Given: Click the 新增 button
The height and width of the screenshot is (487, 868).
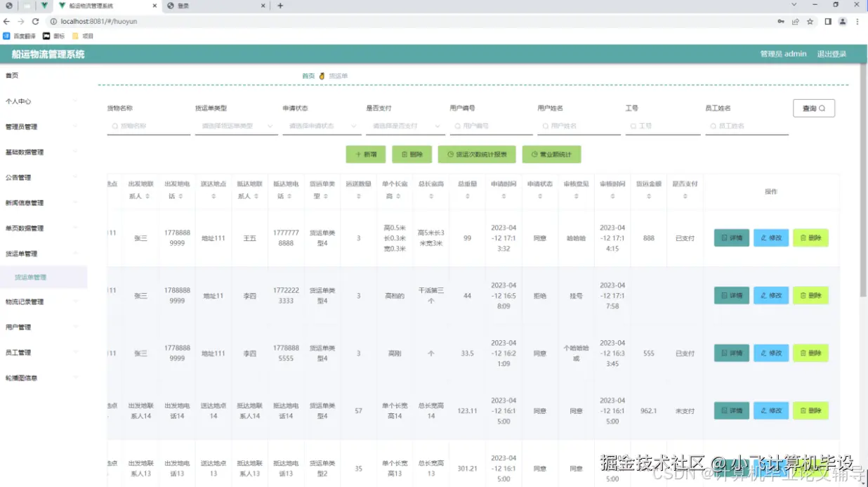Looking at the screenshot, I should tap(366, 155).
